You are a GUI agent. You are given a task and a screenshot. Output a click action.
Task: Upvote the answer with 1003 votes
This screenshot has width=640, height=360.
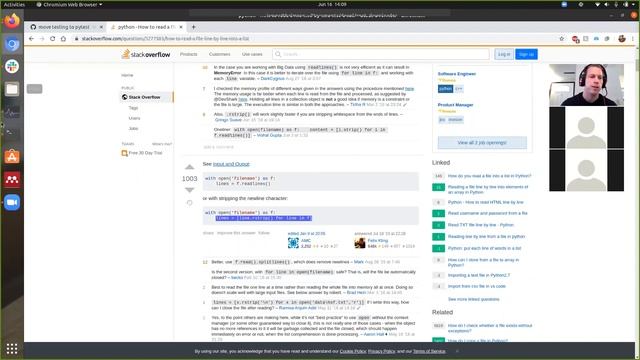coord(189,167)
